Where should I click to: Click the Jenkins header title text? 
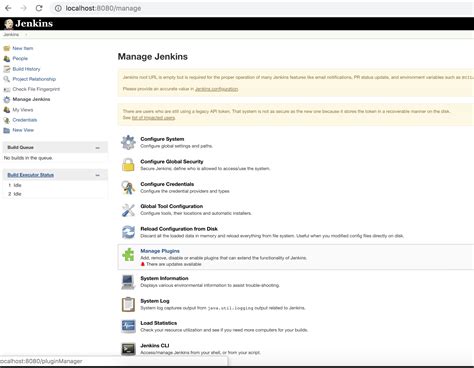pyautogui.click(x=34, y=24)
